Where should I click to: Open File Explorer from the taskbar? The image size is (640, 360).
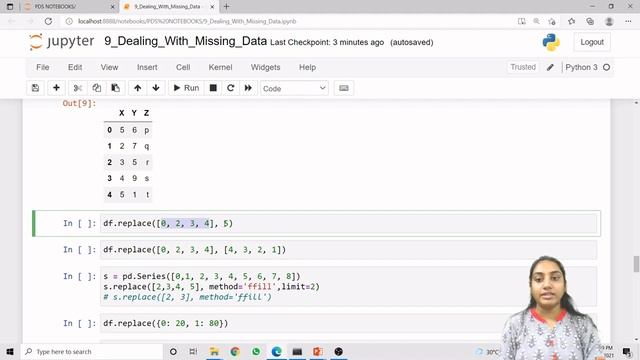click(x=214, y=351)
